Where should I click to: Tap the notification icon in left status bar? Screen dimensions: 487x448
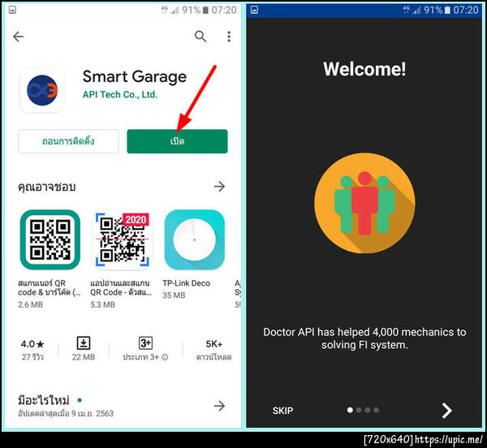click(x=12, y=10)
